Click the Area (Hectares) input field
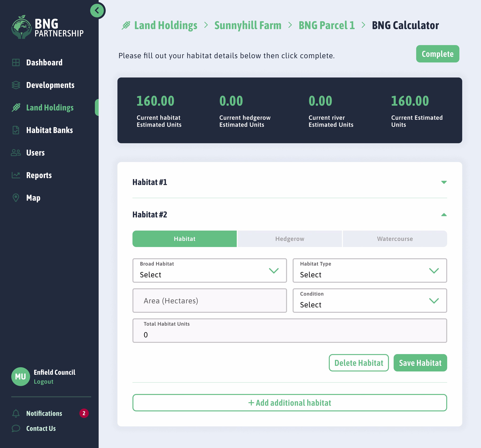 tap(209, 300)
